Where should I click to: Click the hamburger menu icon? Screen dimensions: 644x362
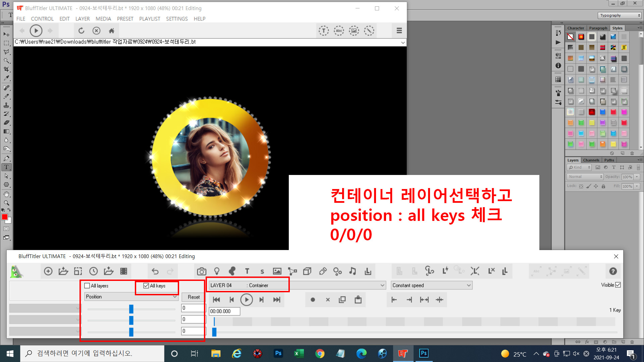399,31
